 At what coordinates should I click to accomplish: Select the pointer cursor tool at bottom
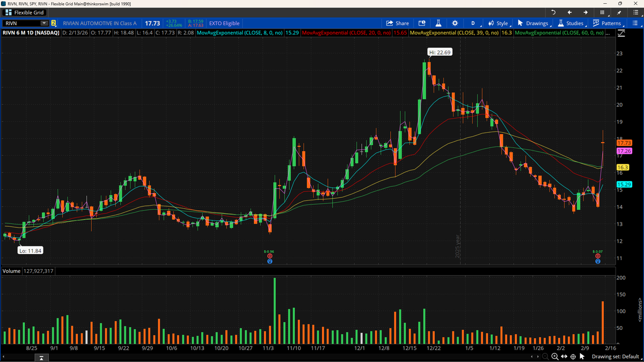[582, 357]
